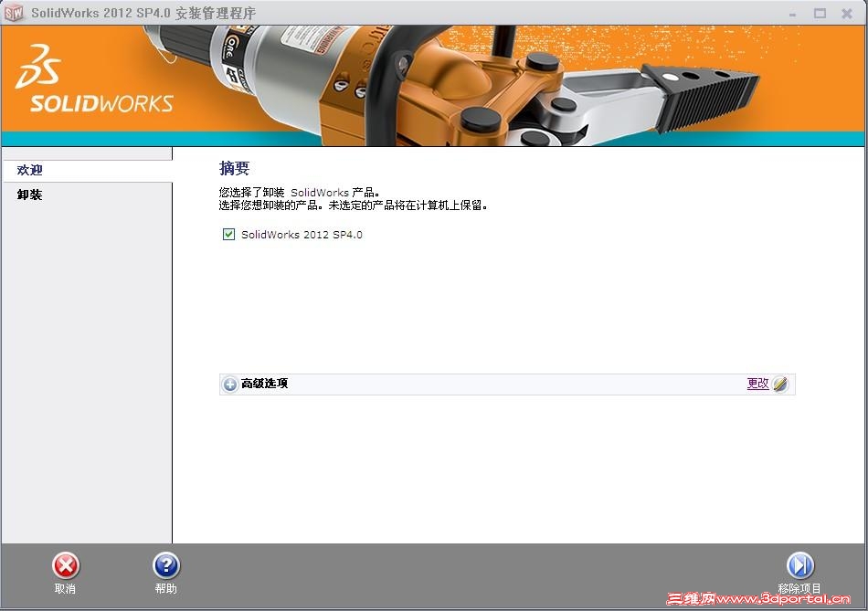Expand Advanced Options (高级选项) plus icon
This screenshot has width=868, height=611.
click(229, 385)
